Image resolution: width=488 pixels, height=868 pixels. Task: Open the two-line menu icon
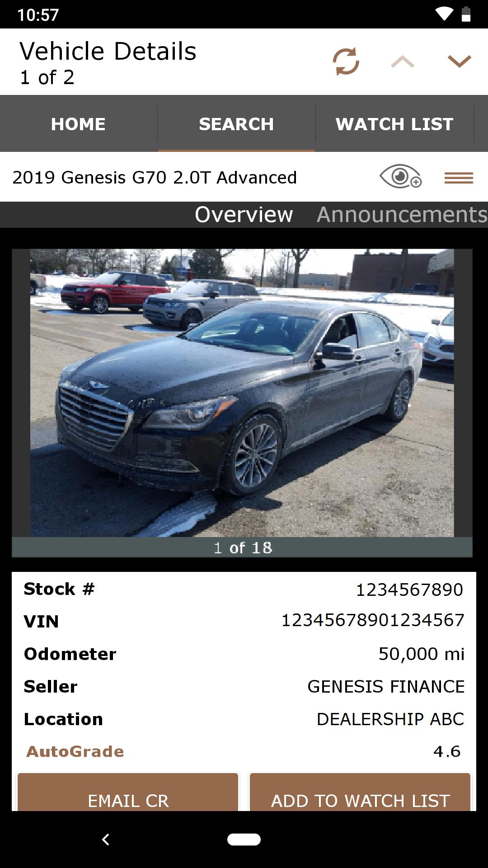[459, 178]
